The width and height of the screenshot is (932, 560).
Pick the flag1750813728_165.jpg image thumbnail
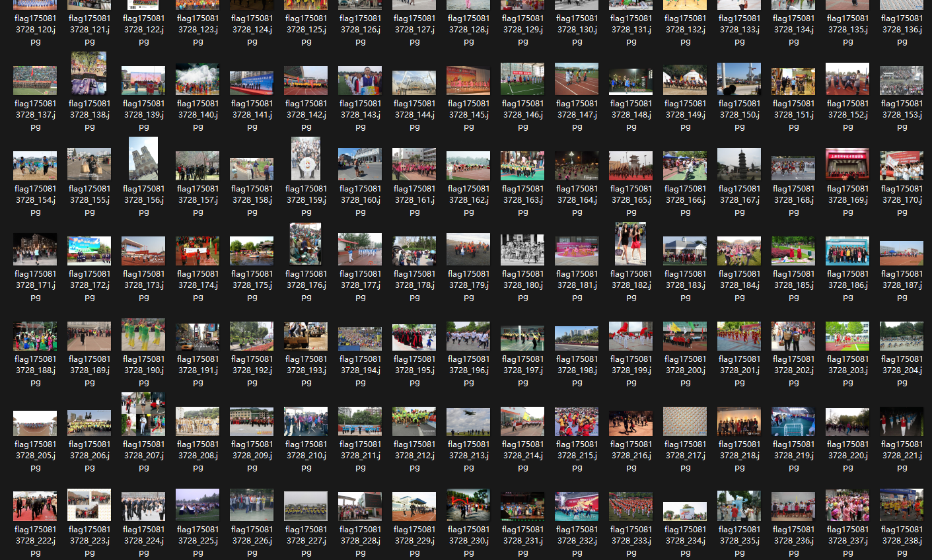631,166
